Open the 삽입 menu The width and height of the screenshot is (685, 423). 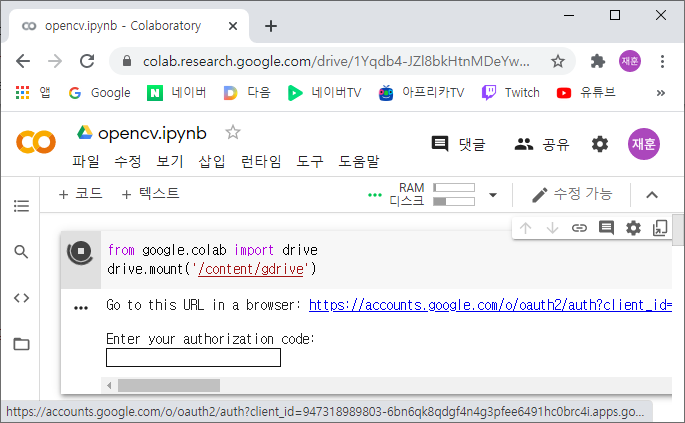211,161
